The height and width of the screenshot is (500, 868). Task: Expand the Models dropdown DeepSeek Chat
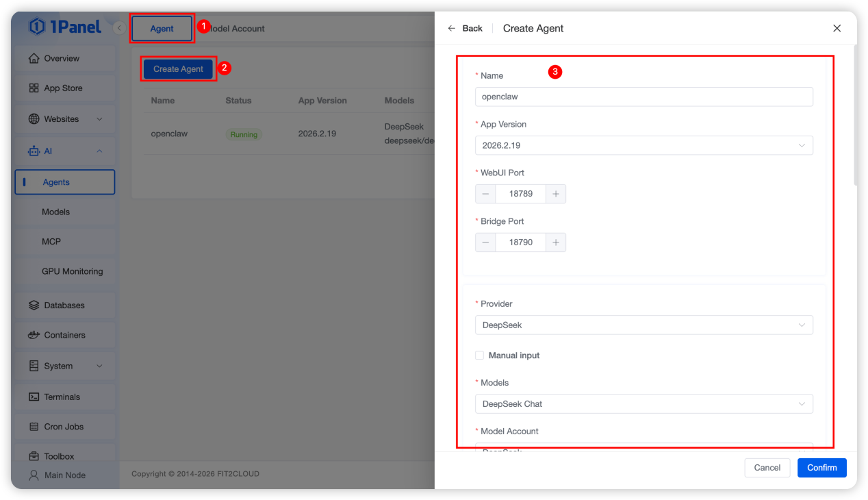[x=643, y=404]
